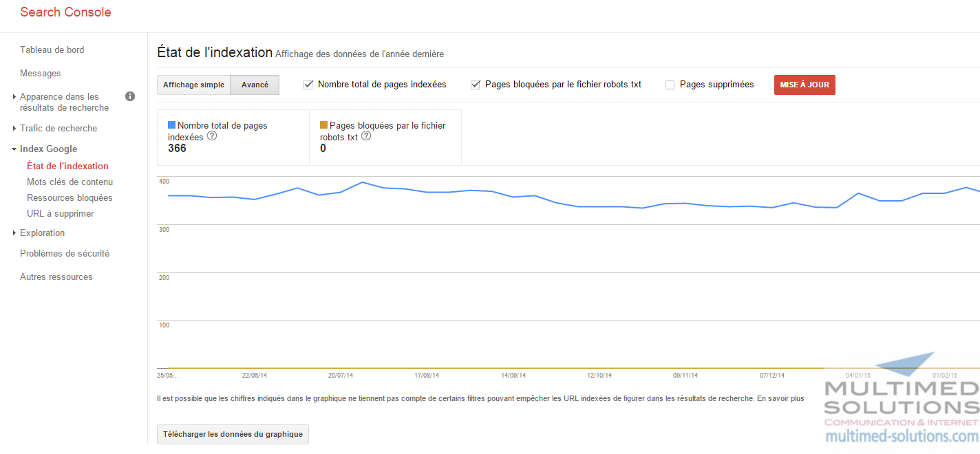Screen dimensions: 980x454
Task: Expand Apparence dans les résultats de recherche
Action: (x=14, y=97)
